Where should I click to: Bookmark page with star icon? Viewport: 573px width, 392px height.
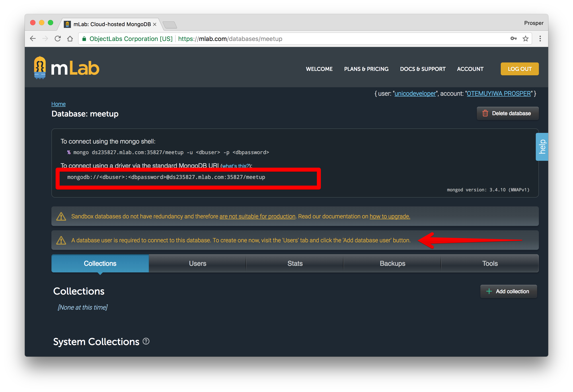(525, 39)
